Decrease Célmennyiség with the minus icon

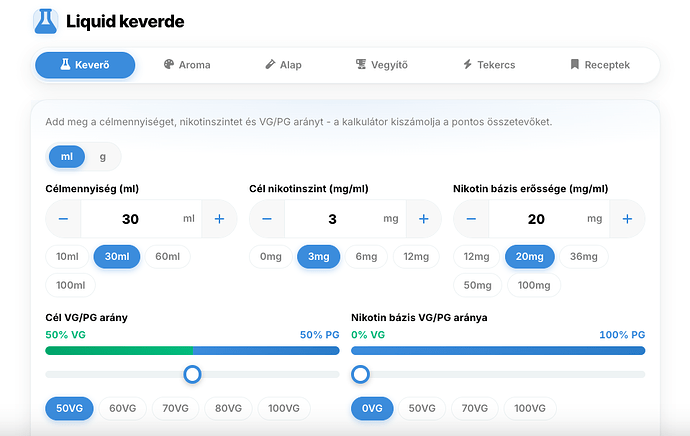click(x=63, y=219)
